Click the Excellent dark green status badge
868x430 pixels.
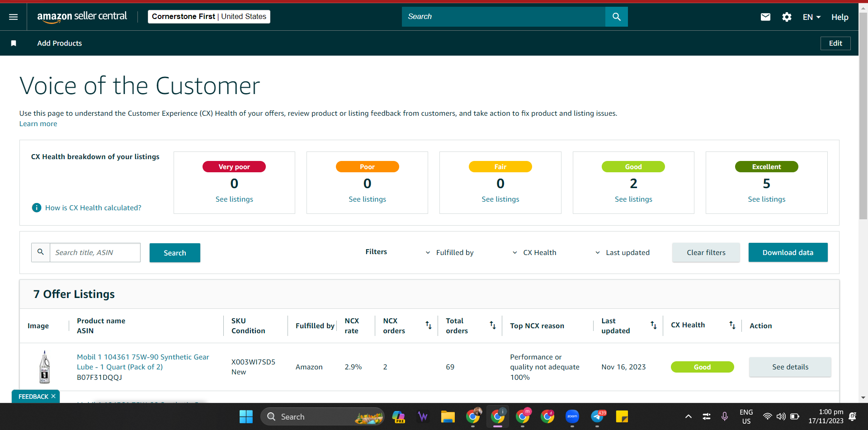(x=767, y=167)
